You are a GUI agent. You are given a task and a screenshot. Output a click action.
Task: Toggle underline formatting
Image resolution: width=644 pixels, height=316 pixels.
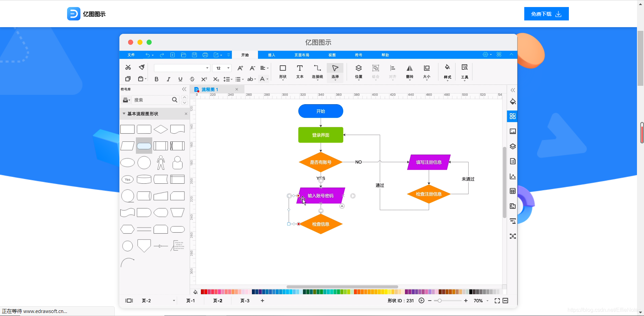[x=180, y=79]
